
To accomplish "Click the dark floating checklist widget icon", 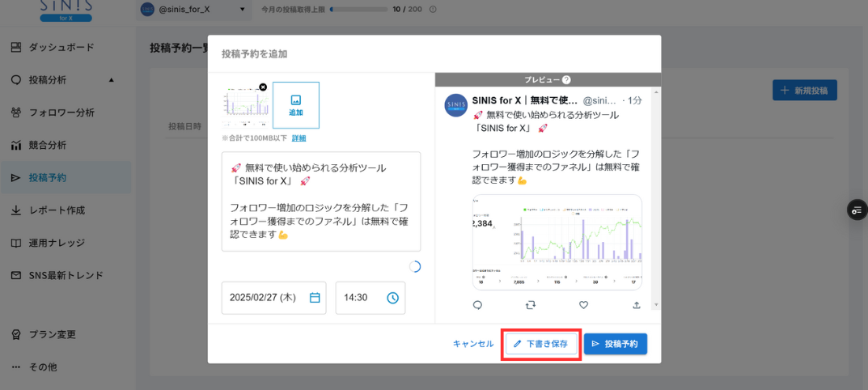I will pyautogui.click(x=857, y=209).
